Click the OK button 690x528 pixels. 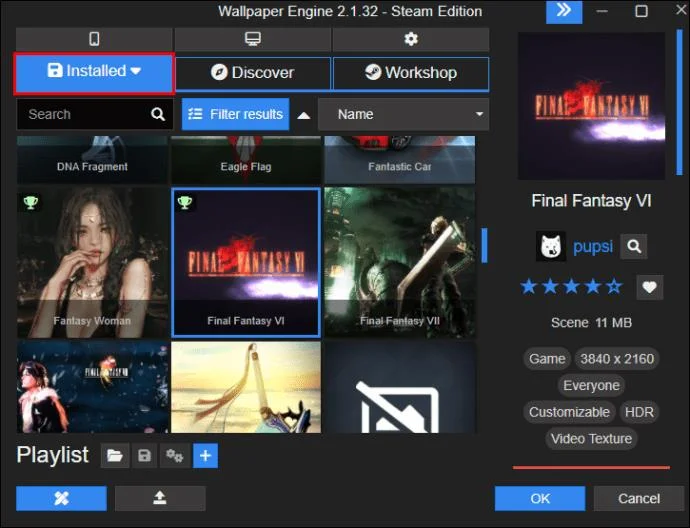540,499
